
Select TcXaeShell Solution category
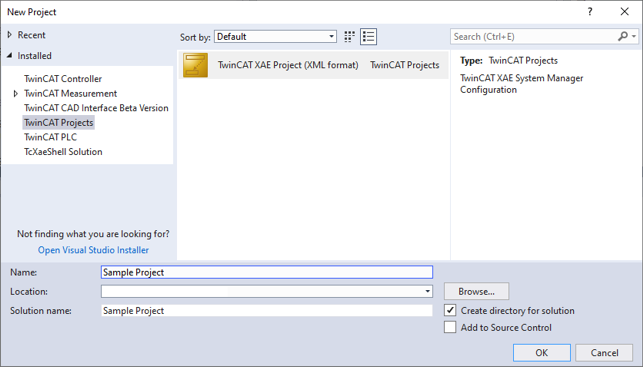pyautogui.click(x=63, y=152)
